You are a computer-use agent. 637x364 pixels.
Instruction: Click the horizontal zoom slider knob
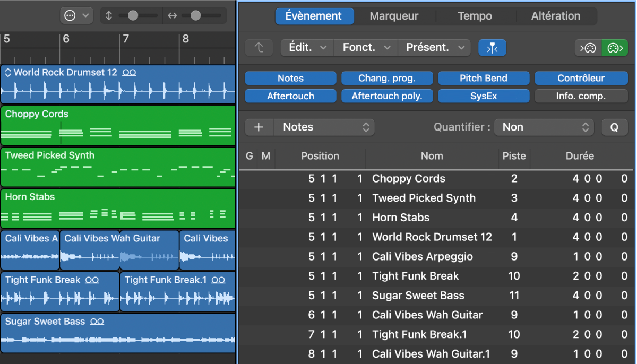(x=195, y=16)
